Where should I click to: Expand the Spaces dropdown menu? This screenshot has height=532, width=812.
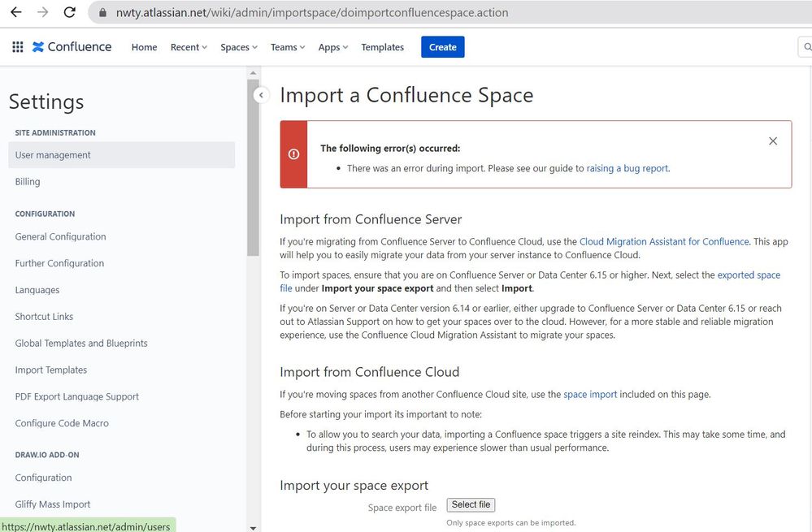pos(238,47)
